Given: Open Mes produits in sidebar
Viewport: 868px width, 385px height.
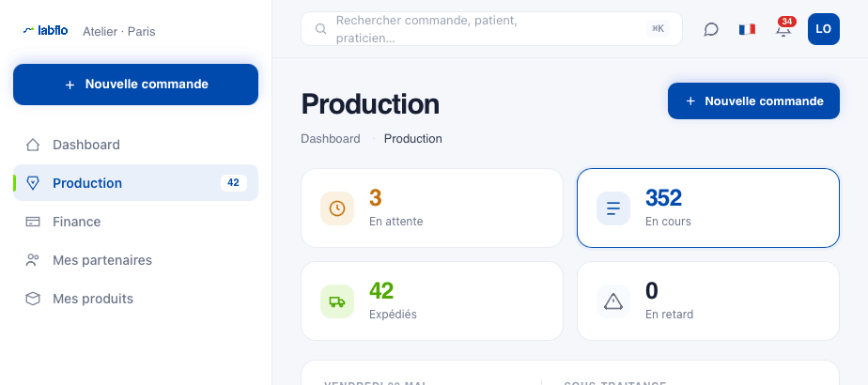Looking at the screenshot, I should pyautogui.click(x=135, y=299).
